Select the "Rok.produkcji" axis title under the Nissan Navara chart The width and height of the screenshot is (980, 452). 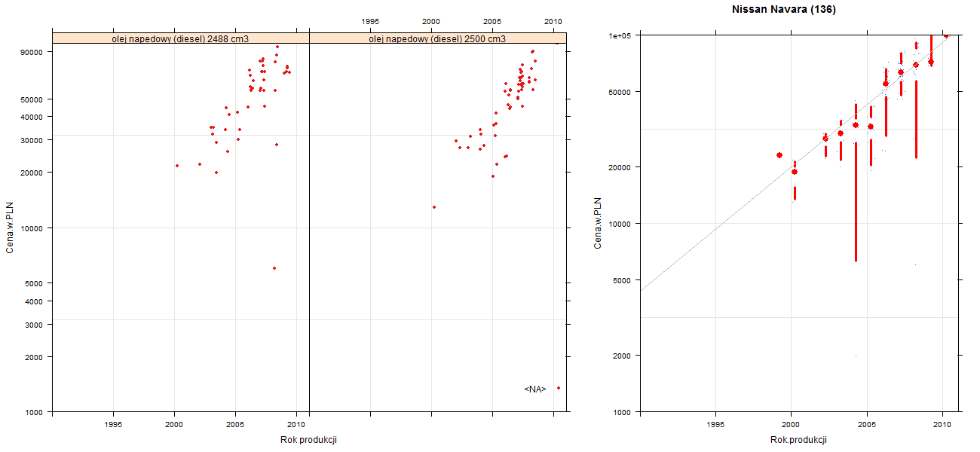pyautogui.click(x=799, y=440)
